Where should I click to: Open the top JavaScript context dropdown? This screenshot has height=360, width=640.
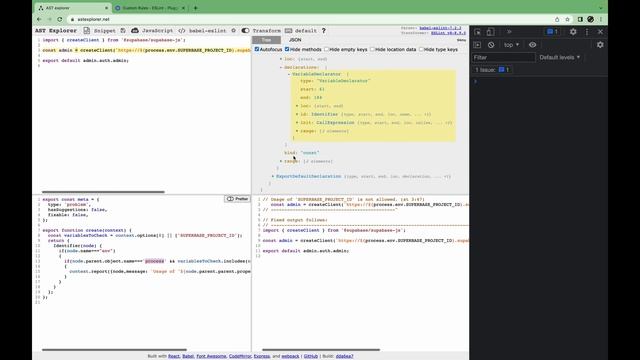[x=511, y=45]
